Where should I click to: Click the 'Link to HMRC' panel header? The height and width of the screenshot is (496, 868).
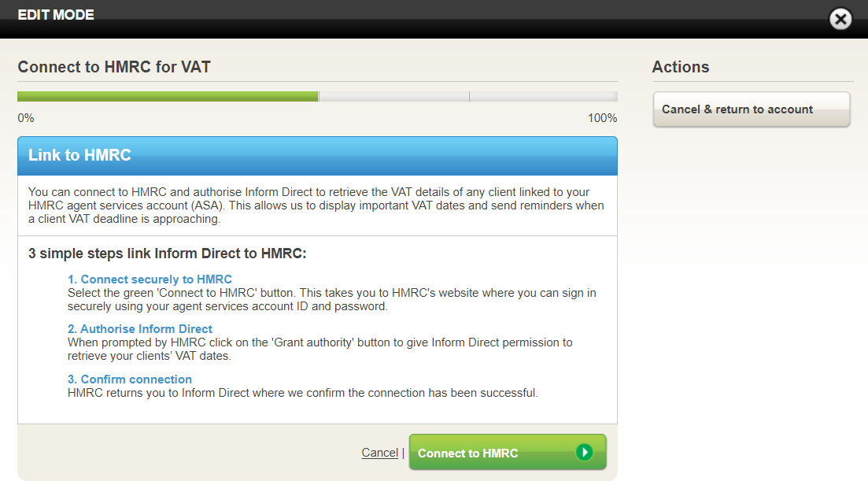pos(317,156)
